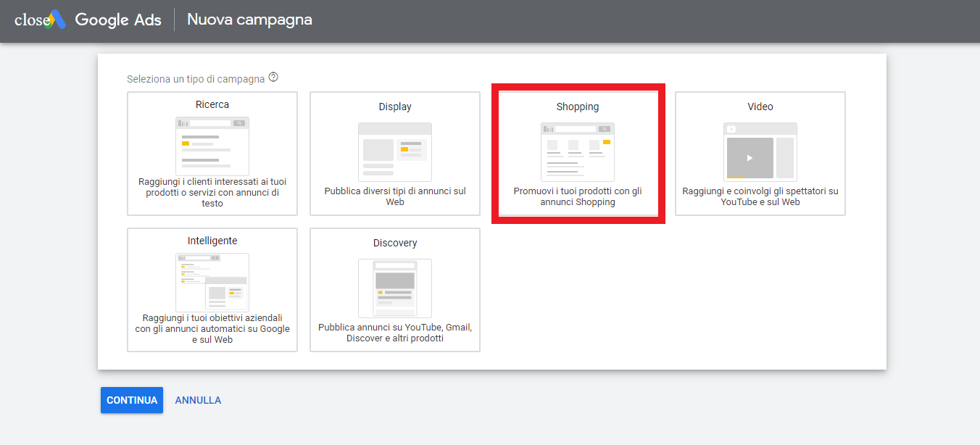Viewport: 980px width, 445px height.
Task: Click the close button in the header
Action: tap(30, 20)
